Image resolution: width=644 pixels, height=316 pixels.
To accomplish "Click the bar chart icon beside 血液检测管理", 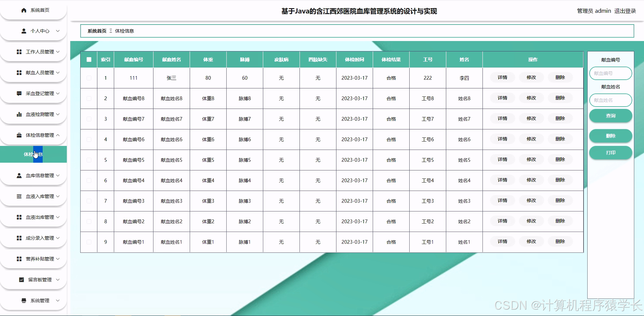I will coord(19,114).
